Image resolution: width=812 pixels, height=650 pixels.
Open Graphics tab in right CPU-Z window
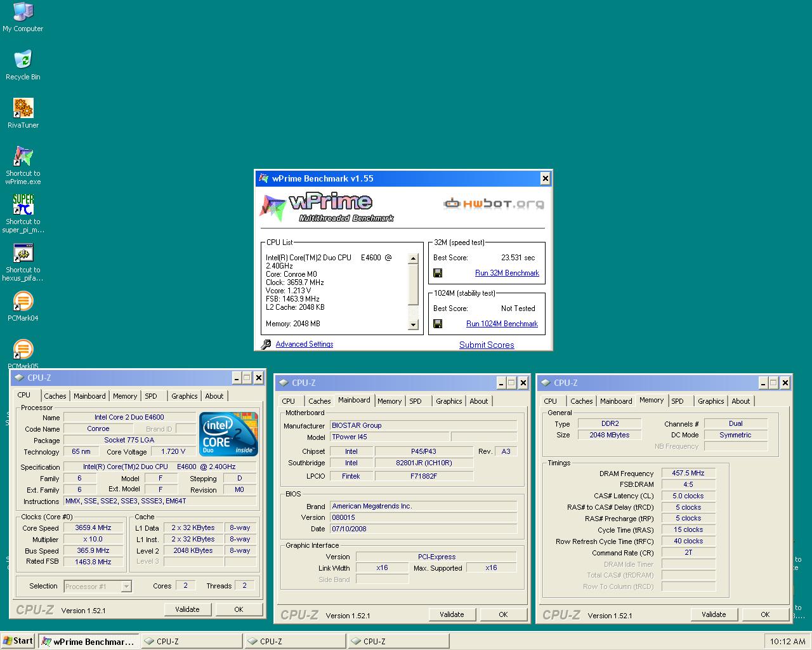(711, 401)
